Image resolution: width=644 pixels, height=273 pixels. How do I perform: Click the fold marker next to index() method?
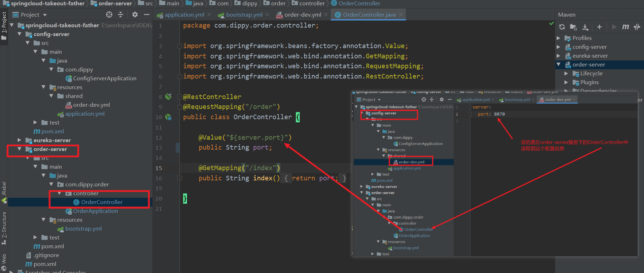click(180, 178)
